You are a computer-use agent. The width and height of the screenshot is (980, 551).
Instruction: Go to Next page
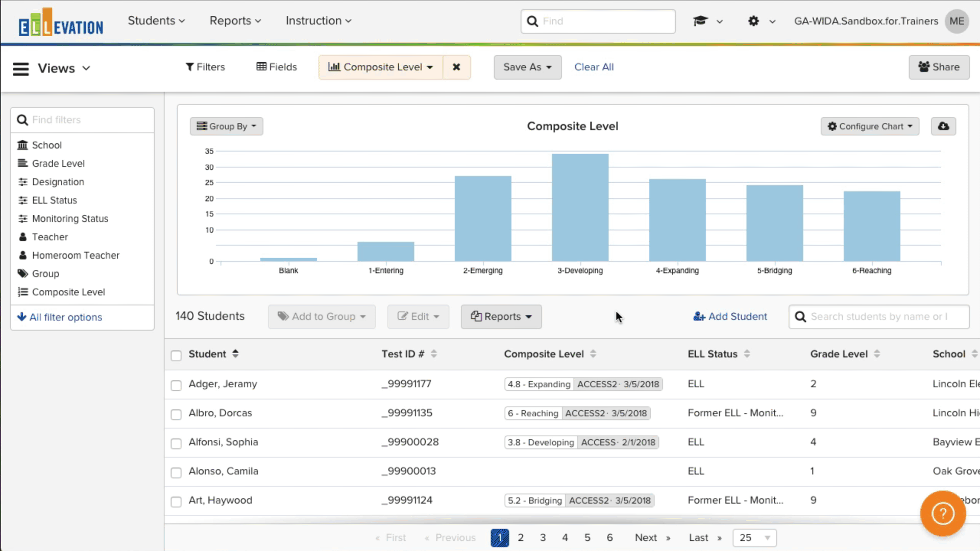(652, 538)
